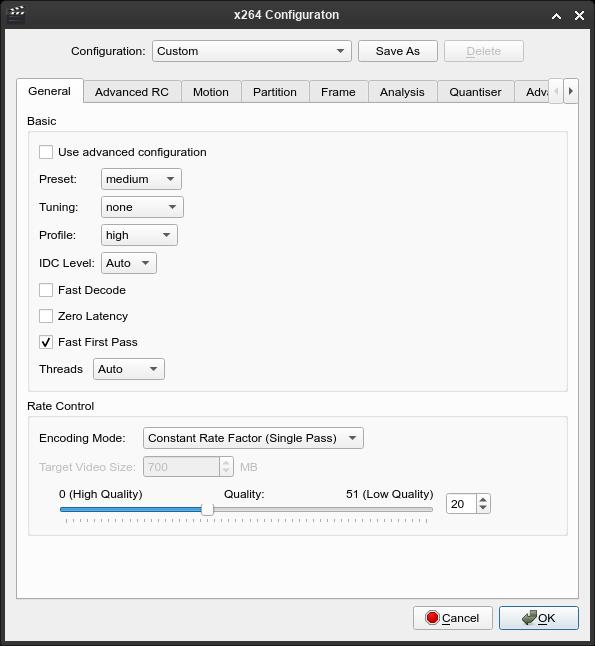This screenshot has height=646, width=595.
Task: Increase quality value with spinner up arrow
Action: point(483,499)
